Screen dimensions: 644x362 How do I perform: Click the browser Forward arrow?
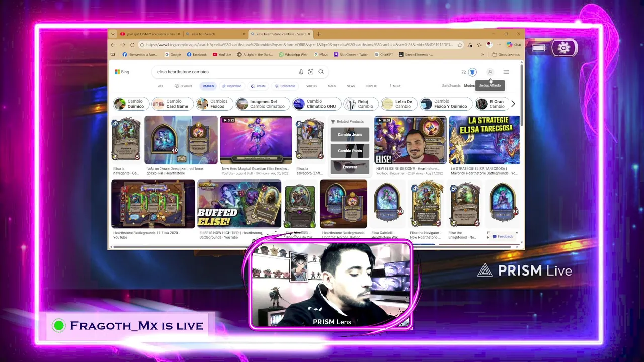click(122, 45)
